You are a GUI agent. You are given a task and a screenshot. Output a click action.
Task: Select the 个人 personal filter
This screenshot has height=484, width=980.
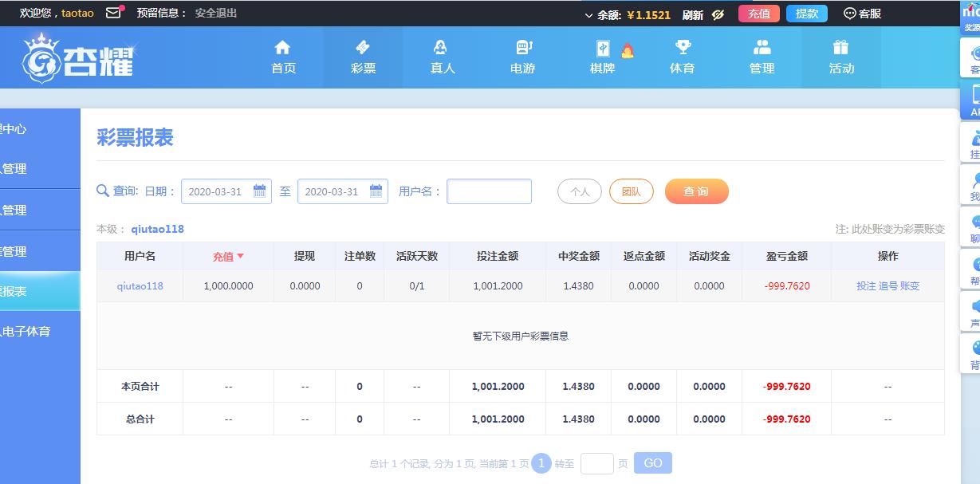coord(579,191)
